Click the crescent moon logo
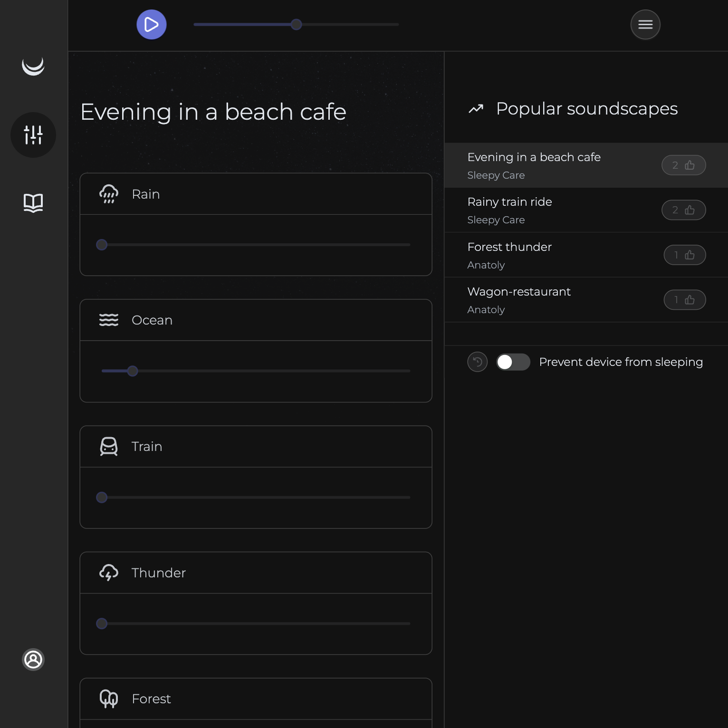The height and width of the screenshot is (728, 728). coord(33,66)
